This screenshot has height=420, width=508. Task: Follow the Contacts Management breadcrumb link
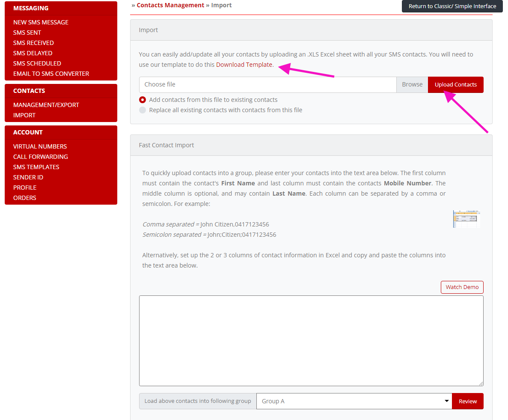170,5
